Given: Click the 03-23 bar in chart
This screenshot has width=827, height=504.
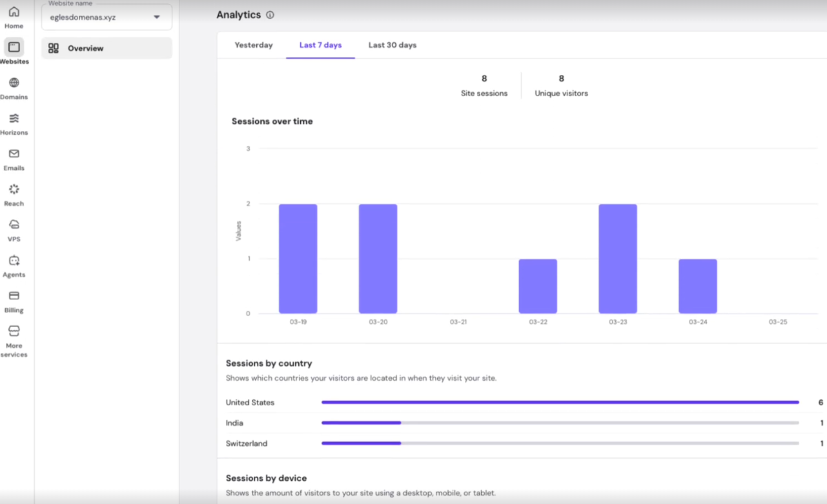Looking at the screenshot, I should [617, 259].
